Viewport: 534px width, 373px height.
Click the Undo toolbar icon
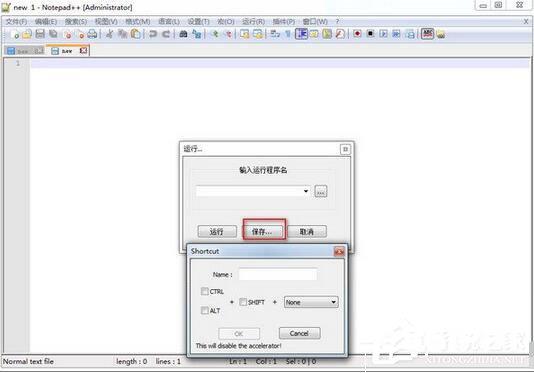coord(153,34)
